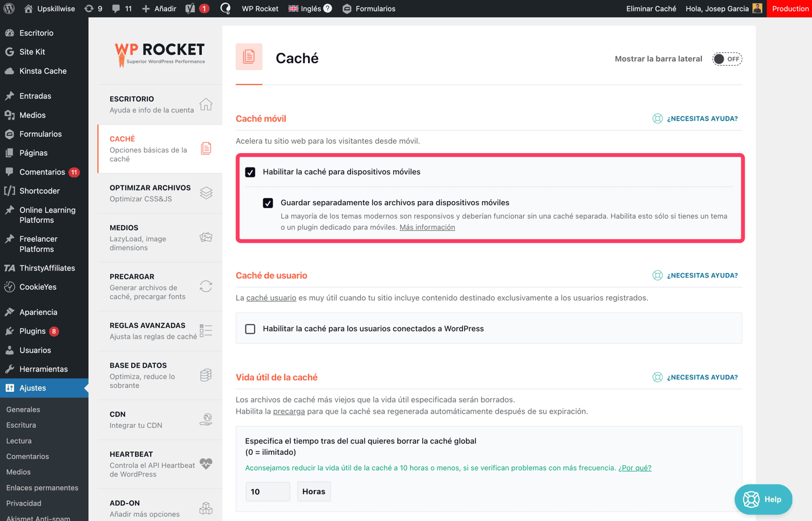Open Más información link
The image size is (812, 521).
pyautogui.click(x=427, y=227)
